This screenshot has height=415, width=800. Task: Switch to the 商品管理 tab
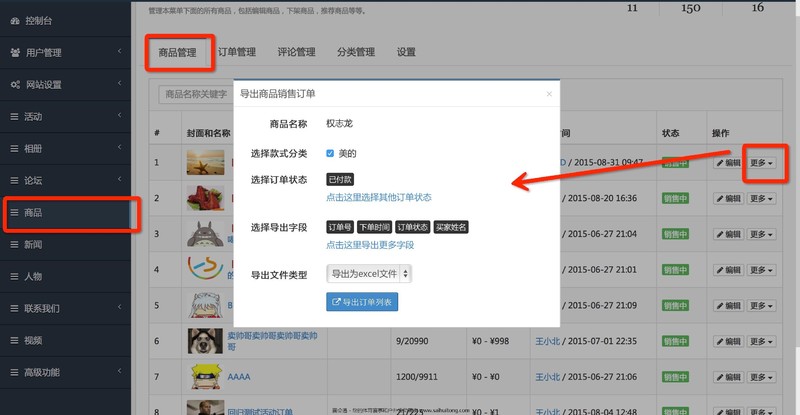pos(178,53)
